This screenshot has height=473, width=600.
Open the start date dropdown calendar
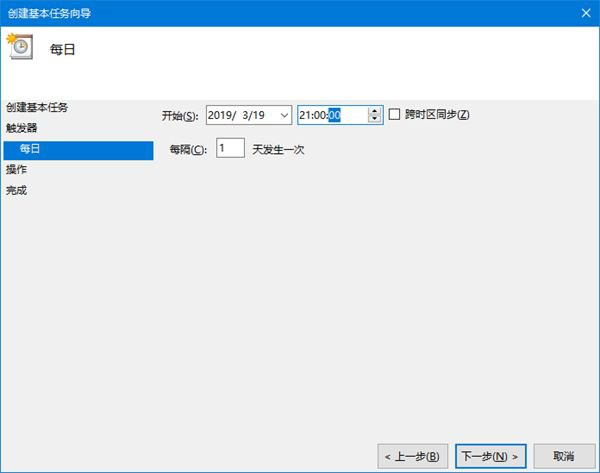click(x=284, y=115)
